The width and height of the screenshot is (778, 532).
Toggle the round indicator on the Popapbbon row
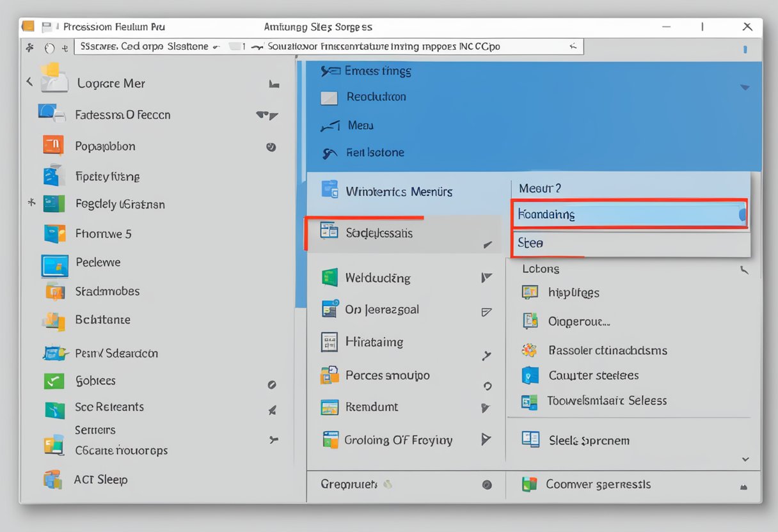click(271, 147)
